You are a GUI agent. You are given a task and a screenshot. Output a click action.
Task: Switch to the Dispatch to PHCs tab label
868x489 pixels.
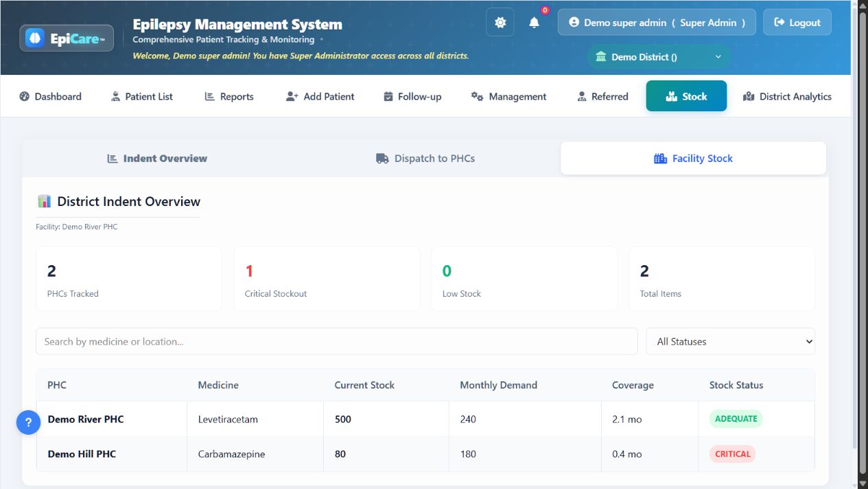point(434,158)
